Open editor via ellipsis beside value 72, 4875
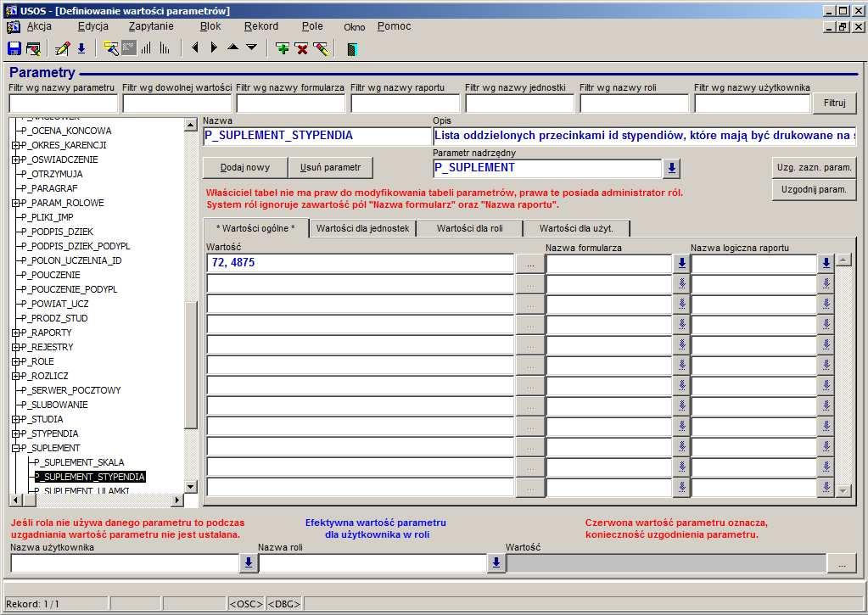This screenshot has height=615, width=868. [530, 264]
